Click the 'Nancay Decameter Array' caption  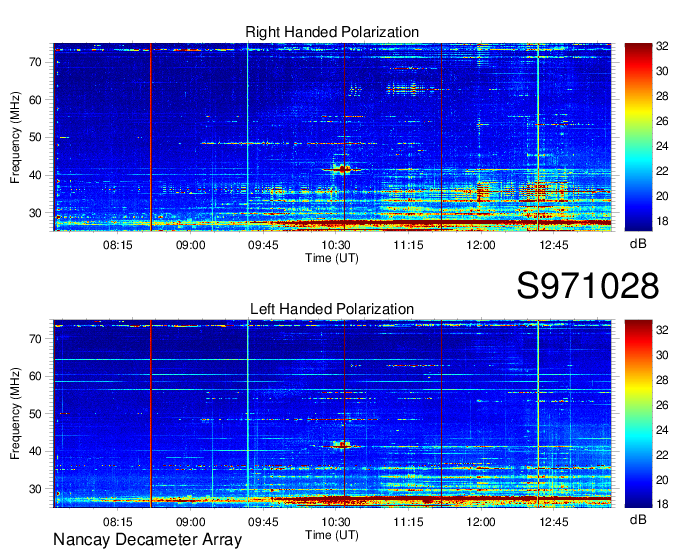pos(147,540)
